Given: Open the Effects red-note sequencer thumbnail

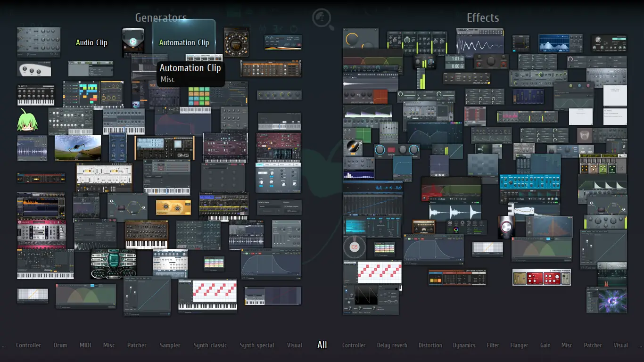Looking at the screenshot, I should point(372,272).
